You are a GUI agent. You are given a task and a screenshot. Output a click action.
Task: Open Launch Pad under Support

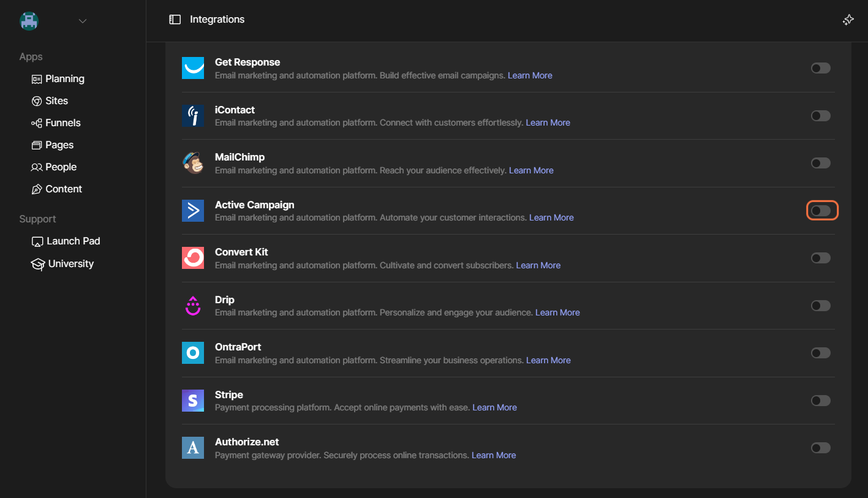(66, 241)
